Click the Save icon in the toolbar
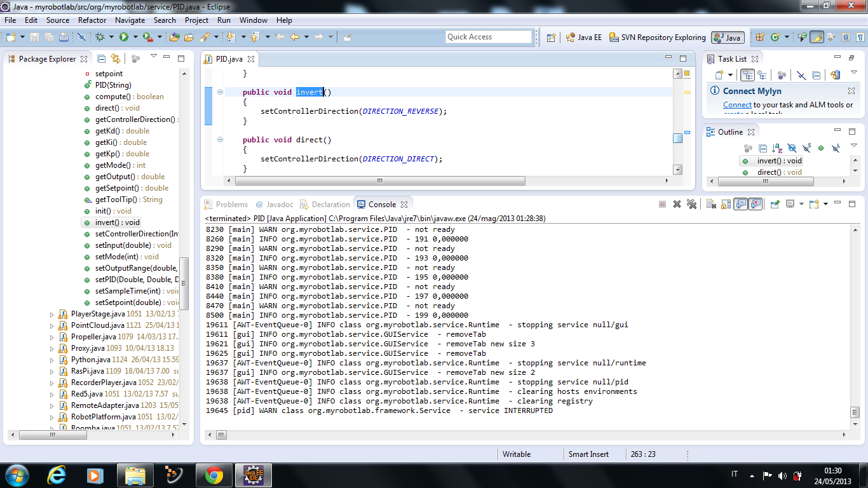868x488 pixels. point(34,37)
